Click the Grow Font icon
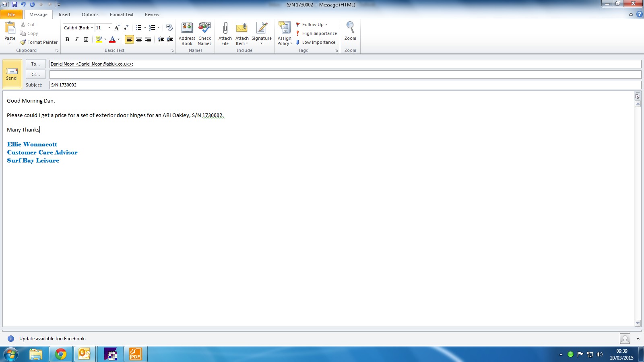The width and height of the screenshot is (644, 362). [117, 28]
